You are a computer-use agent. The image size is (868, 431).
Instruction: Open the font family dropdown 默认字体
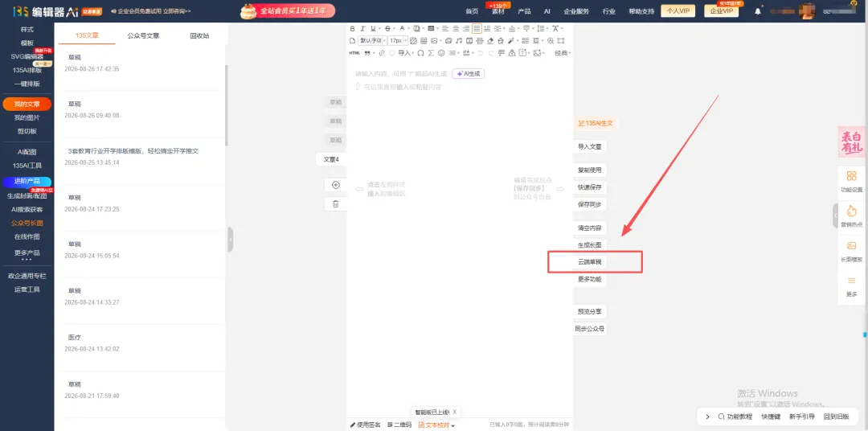click(x=372, y=40)
